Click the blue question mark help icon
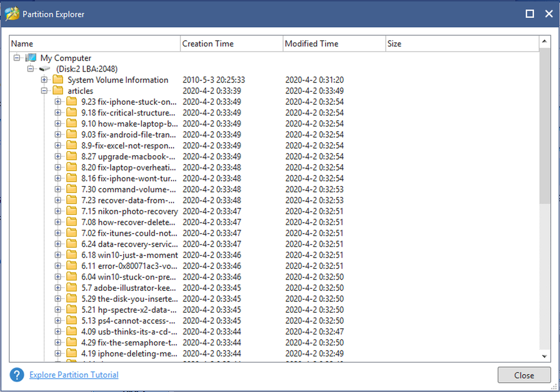The width and height of the screenshot is (560, 392). (17, 375)
